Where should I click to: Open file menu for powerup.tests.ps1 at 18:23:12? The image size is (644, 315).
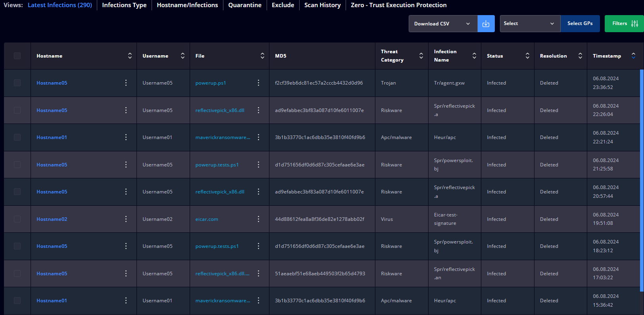click(258, 246)
